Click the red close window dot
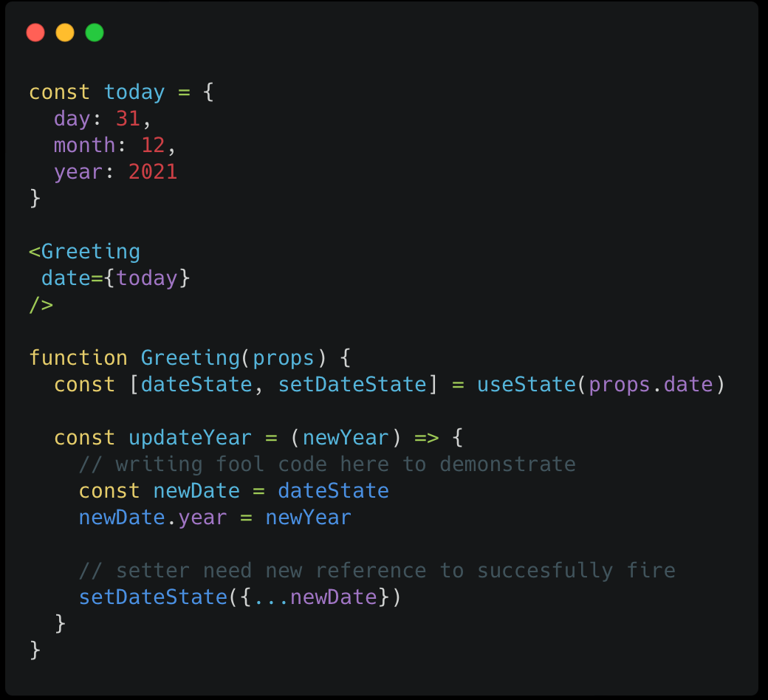The width and height of the screenshot is (768, 700). [35, 32]
